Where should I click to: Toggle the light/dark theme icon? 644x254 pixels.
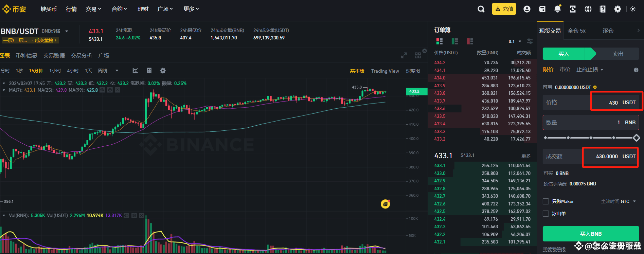pyautogui.click(x=633, y=9)
